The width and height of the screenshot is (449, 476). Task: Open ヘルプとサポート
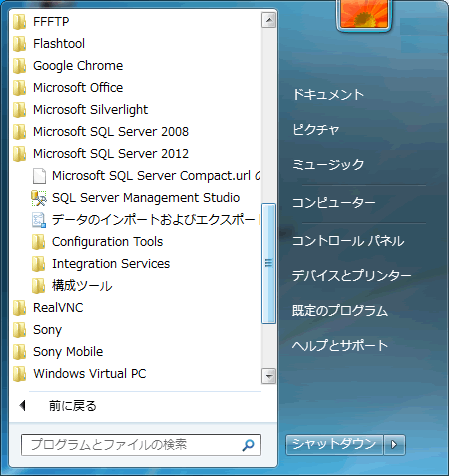(340, 345)
